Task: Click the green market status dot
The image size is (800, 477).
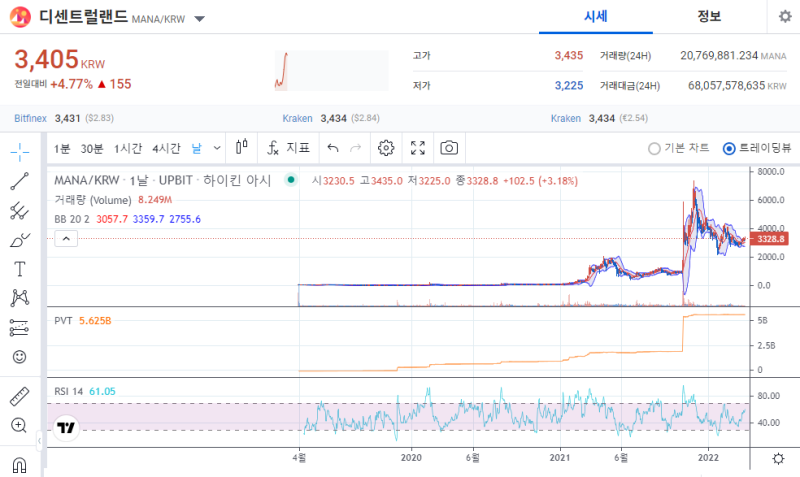Action: coord(291,180)
